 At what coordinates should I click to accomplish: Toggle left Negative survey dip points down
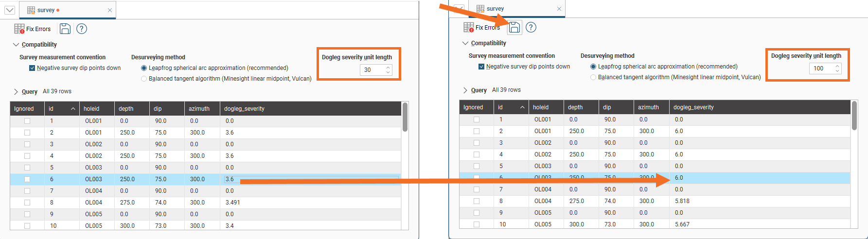tap(32, 68)
